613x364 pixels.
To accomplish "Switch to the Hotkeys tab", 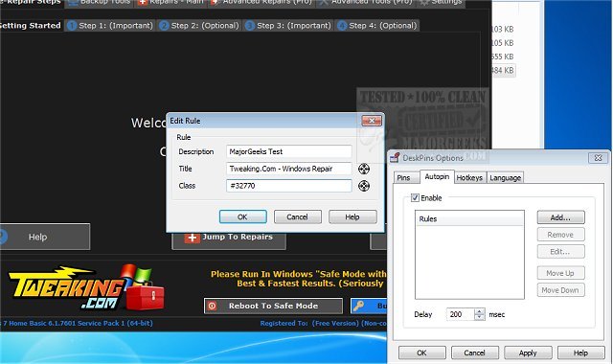I will 469,178.
